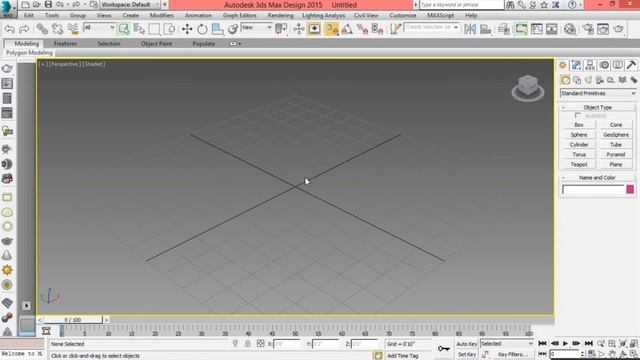Click the object color swatch
The height and width of the screenshot is (360, 640).
coord(630,189)
